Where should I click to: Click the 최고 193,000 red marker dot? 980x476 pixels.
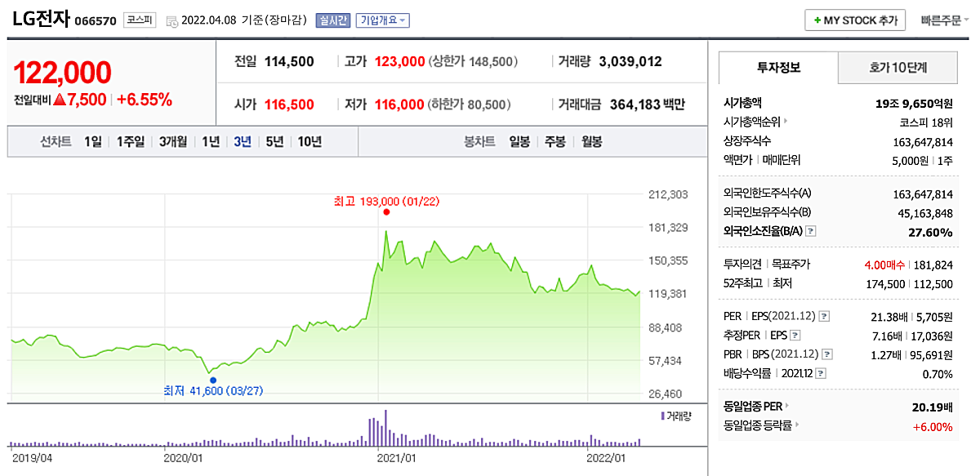(386, 211)
